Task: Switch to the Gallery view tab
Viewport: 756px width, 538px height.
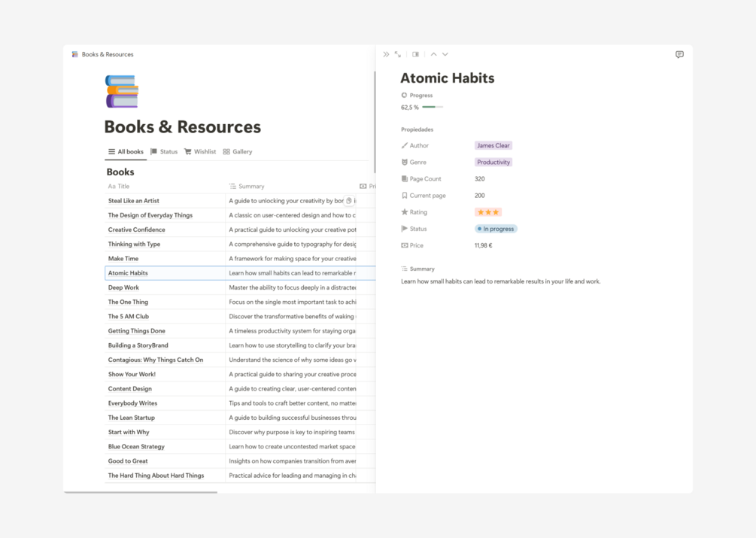Action: pos(238,152)
